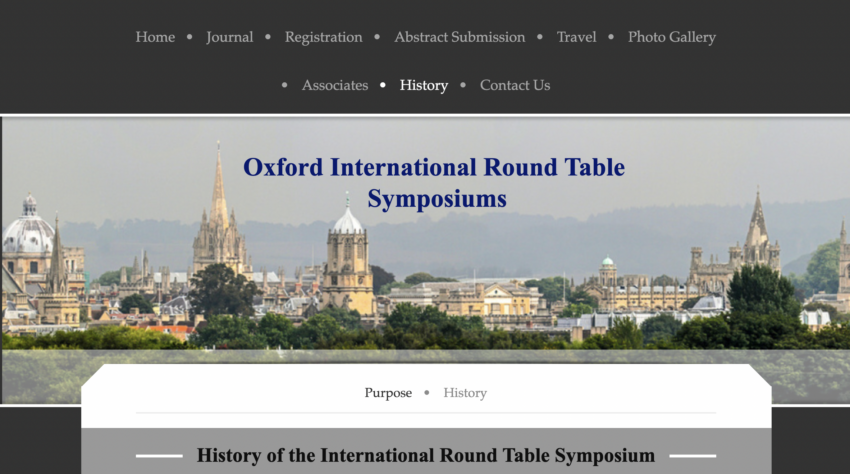Click heading History of the International Round Table Symposium
This screenshot has width=850, height=474.
[x=426, y=456]
